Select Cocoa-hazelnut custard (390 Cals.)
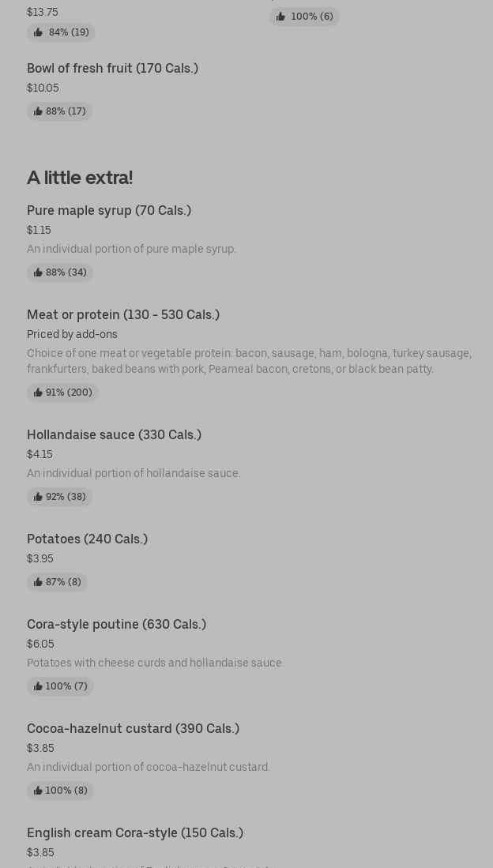The height and width of the screenshot is (868, 493). coord(133,728)
